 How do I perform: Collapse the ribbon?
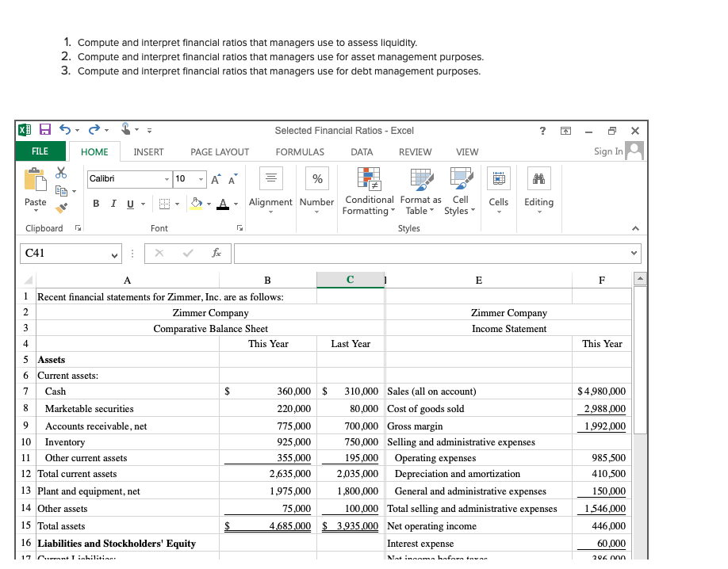(x=635, y=228)
